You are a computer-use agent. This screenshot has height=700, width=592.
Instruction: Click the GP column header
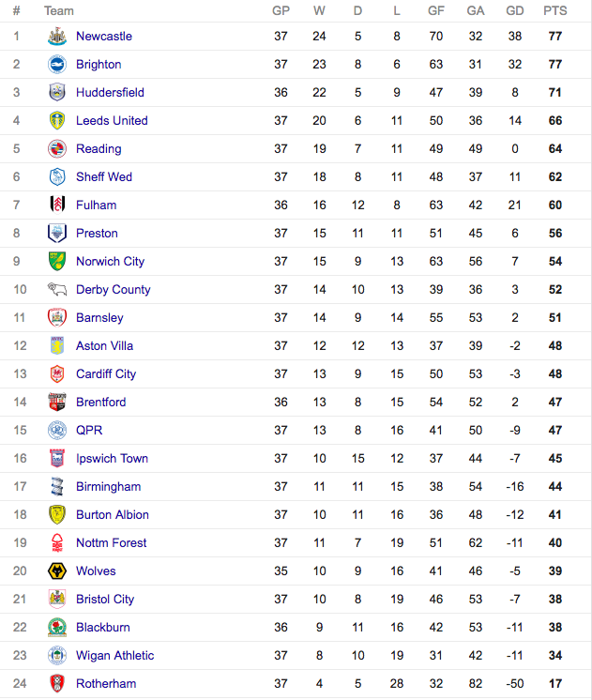281,11
